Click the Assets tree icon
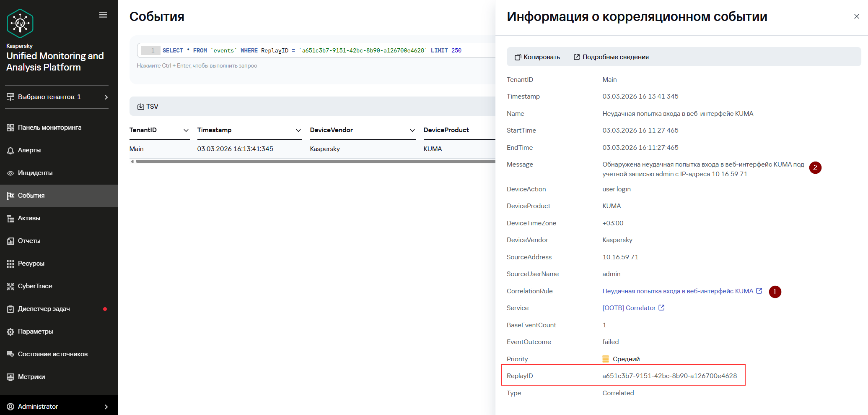Viewport: 868px width, 415px height. tap(10, 218)
